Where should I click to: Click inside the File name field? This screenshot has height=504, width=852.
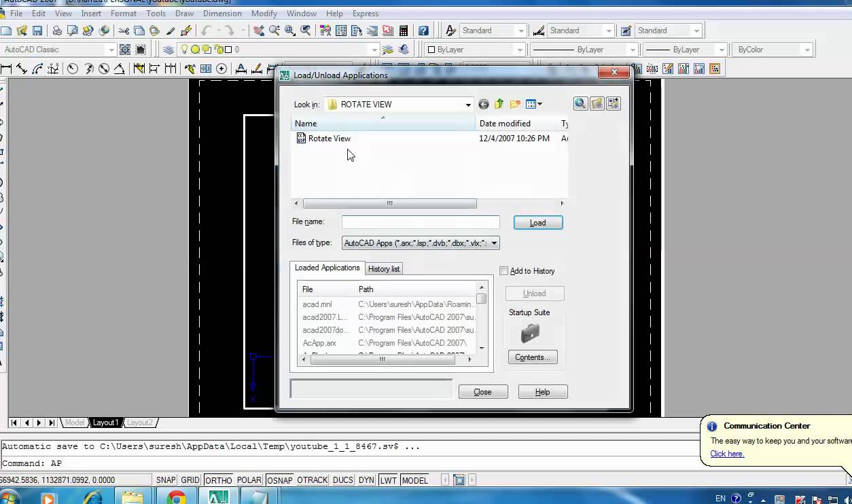click(x=420, y=222)
